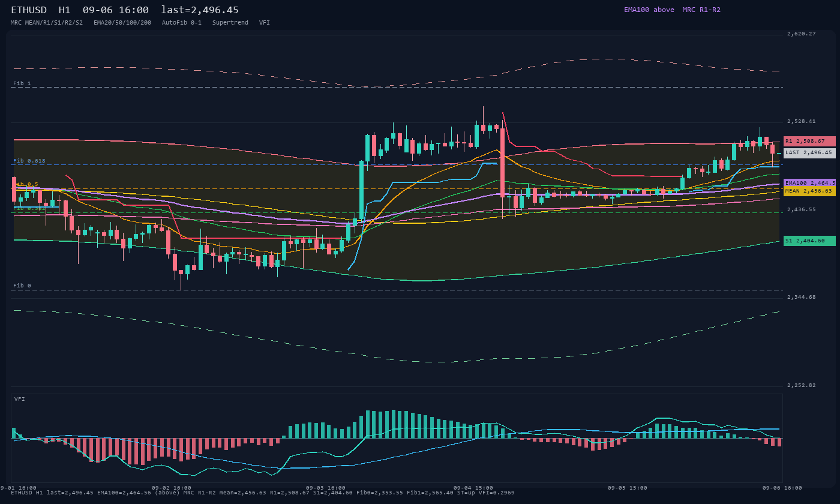Click the yellow 'MEAN 2,456.63' price tag
Screen dimensions: 840x504
[x=809, y=191]
